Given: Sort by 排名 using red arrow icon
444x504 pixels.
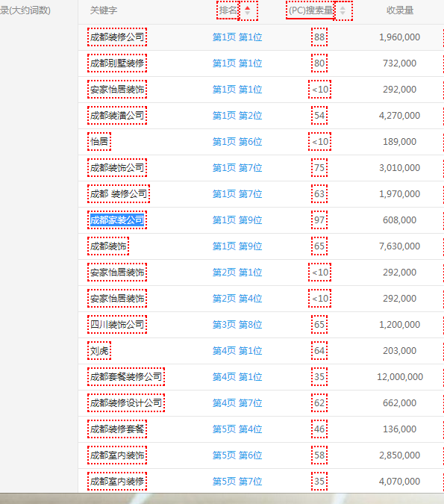Looking at the screenshot, I should [249, 10].
